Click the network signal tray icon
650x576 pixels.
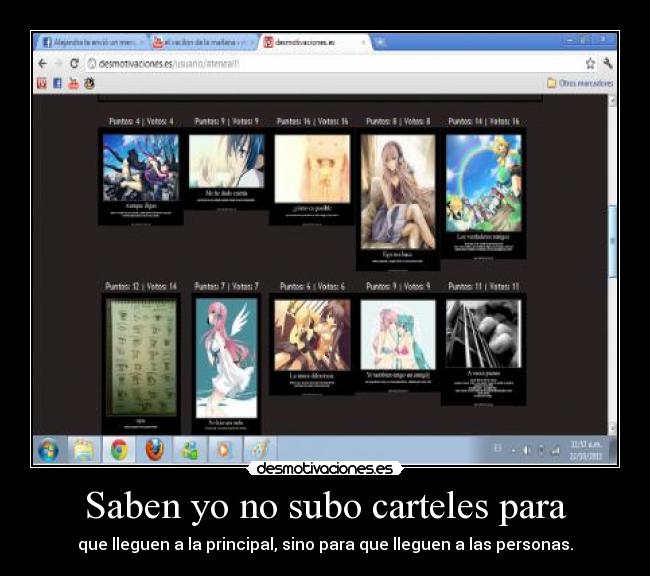(x=555, y=450)
